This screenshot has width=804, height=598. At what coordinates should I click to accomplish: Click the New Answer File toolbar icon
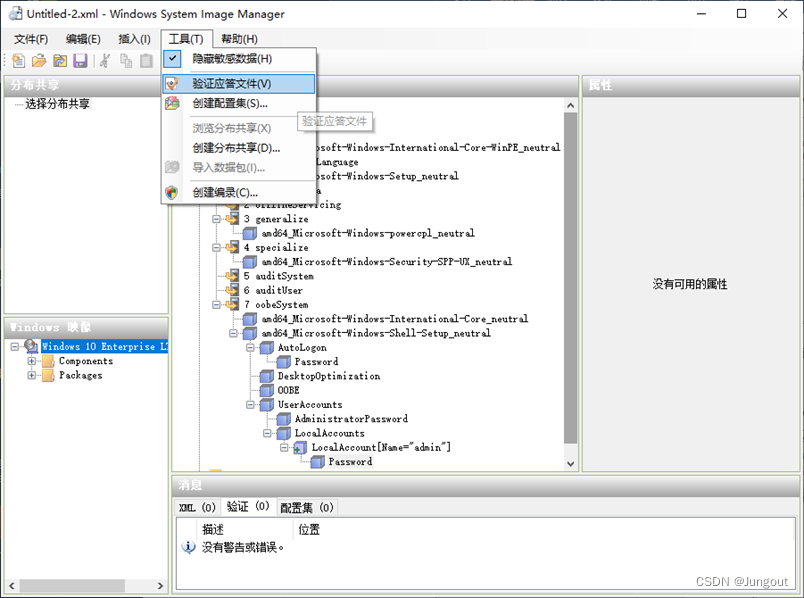pyautogui.click(x=18, y=61)
